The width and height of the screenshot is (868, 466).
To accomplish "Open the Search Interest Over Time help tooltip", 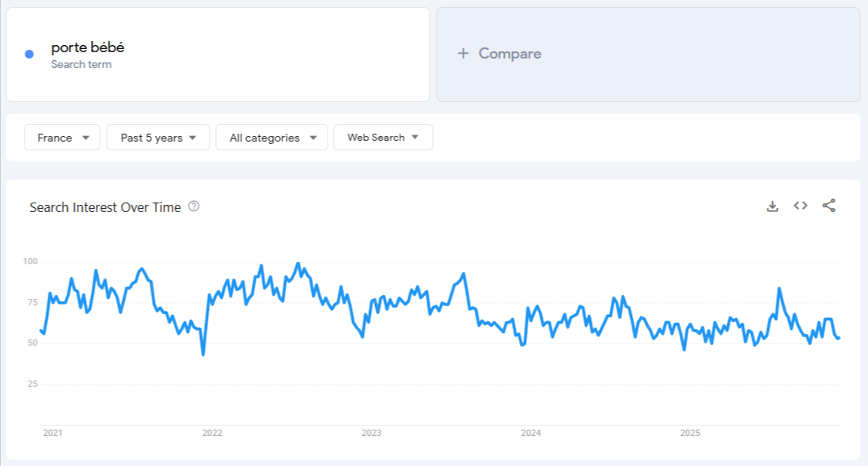I will [195, 206].
